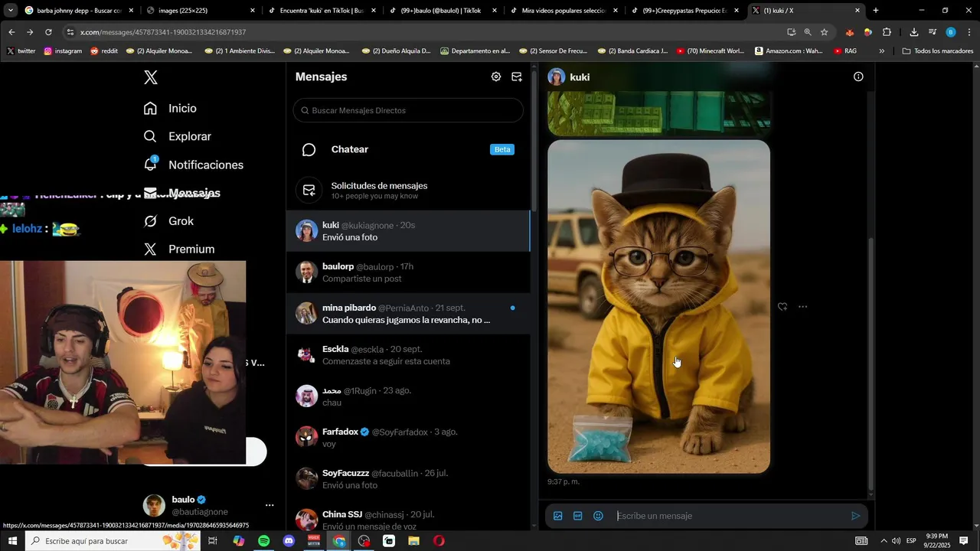Open Opera from the taskbar
The width and height of the screenshot is (980, 551).
(439, 541)
